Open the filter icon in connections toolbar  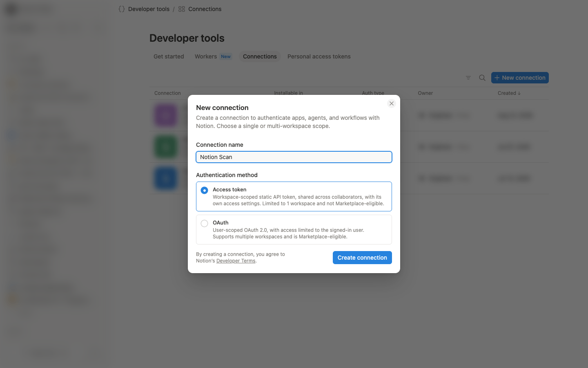tap(468, 78)
